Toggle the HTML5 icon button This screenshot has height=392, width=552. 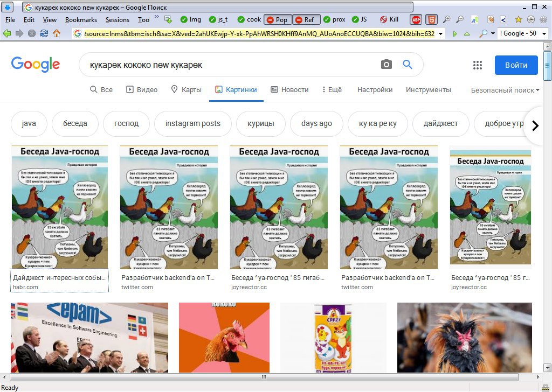coord(431,20)
